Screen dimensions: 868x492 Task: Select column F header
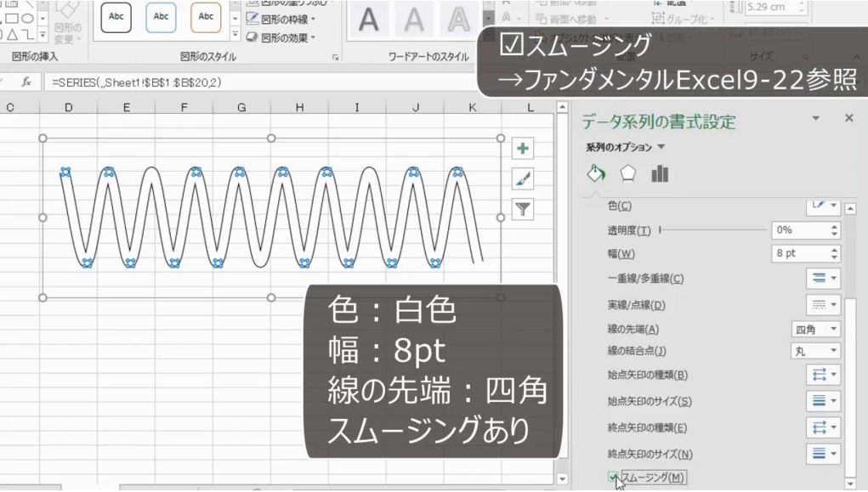tap(184, 107)
